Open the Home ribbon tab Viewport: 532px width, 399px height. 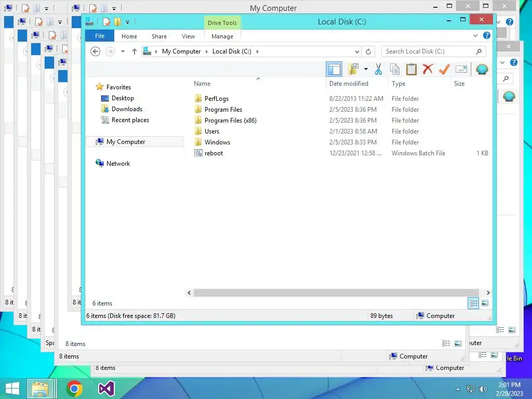pos(129,36)
